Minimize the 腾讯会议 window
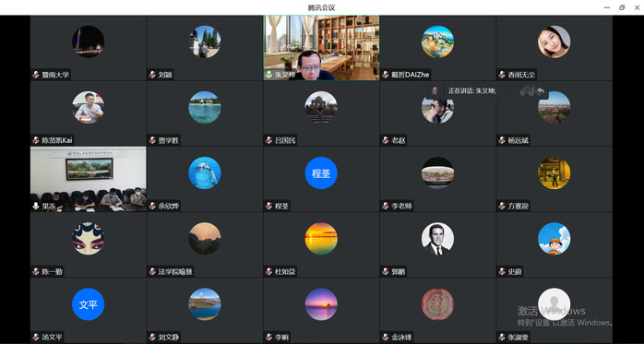 point(606,7)
